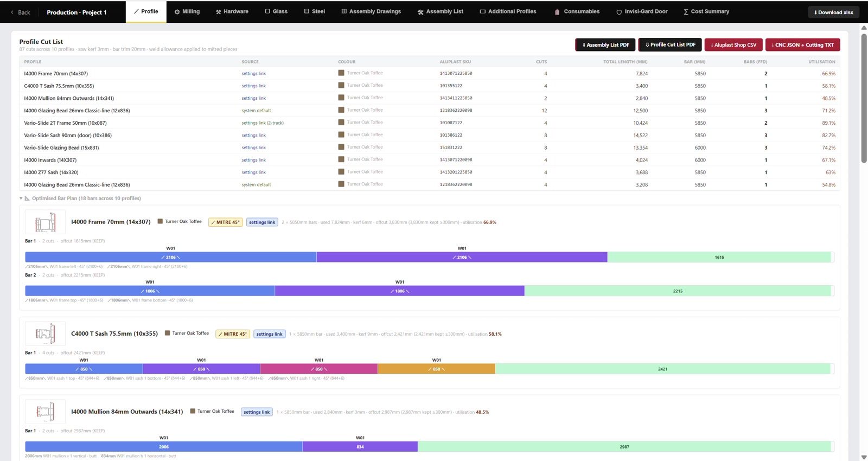Viewport: 868px width, 461px height.
Task: Export Assembly List PDF
Action: pyautogui.click(x=605, y=45)
